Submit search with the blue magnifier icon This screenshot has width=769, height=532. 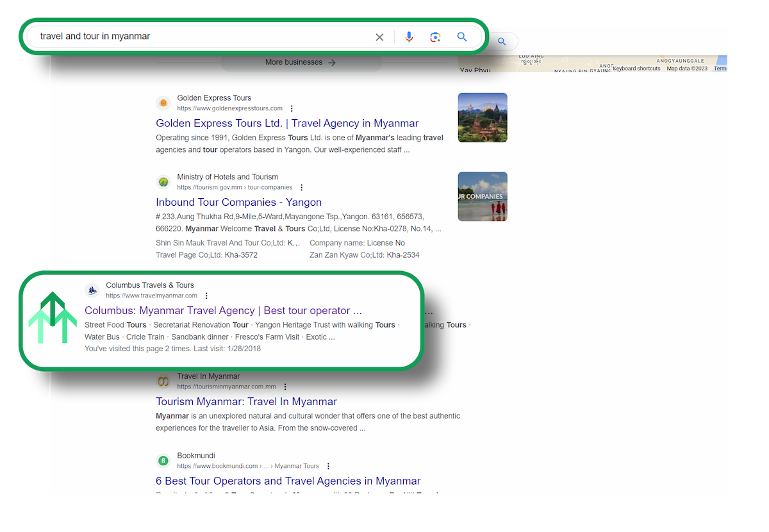[x=462, y=37]
